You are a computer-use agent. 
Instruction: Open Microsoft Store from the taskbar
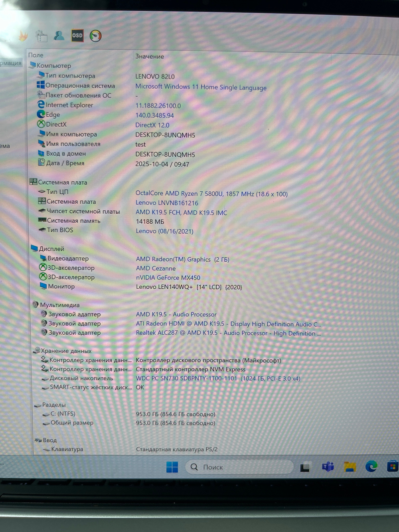[x=392, y=466]
